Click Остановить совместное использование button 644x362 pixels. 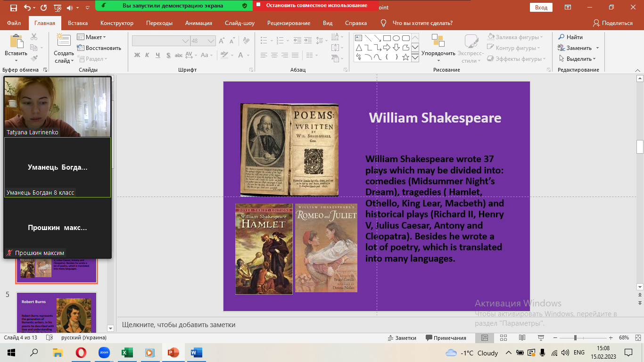click(x=316, y=6)
